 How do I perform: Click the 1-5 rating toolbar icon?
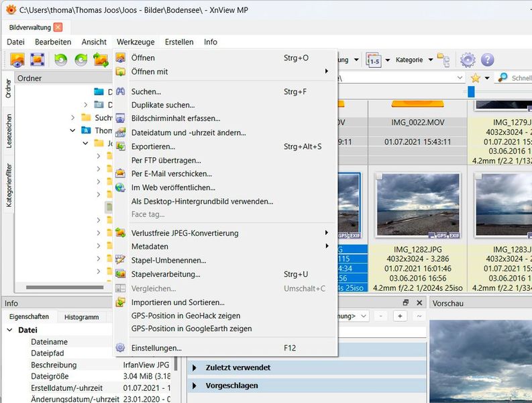[374, 60]
